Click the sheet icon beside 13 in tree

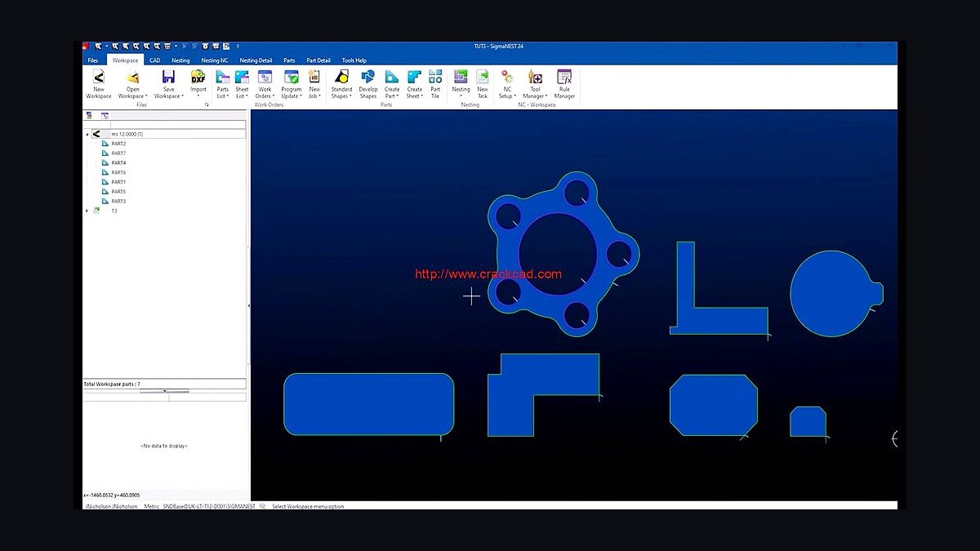pyautogui.click(x=96, y=211)
